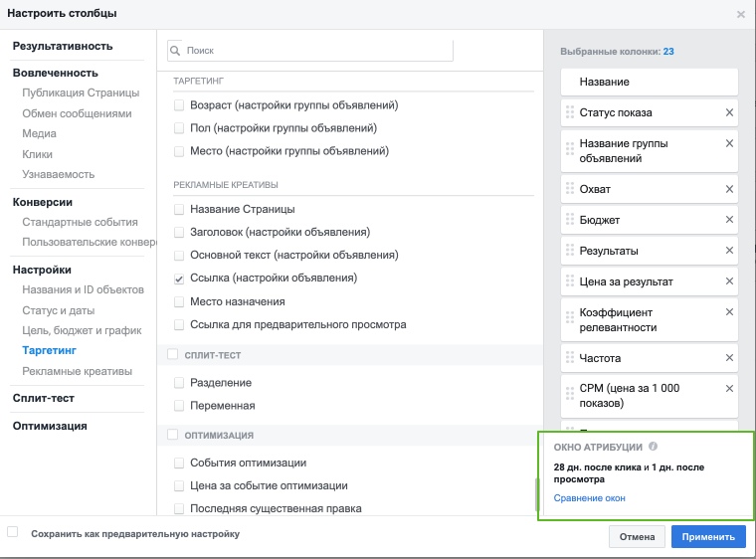Image resolution: width=756 pixels, height=559 pixels.
Task: Go to Пользовательские конверсии subsection
Action: pyautogui.click(x=89, y=242)
